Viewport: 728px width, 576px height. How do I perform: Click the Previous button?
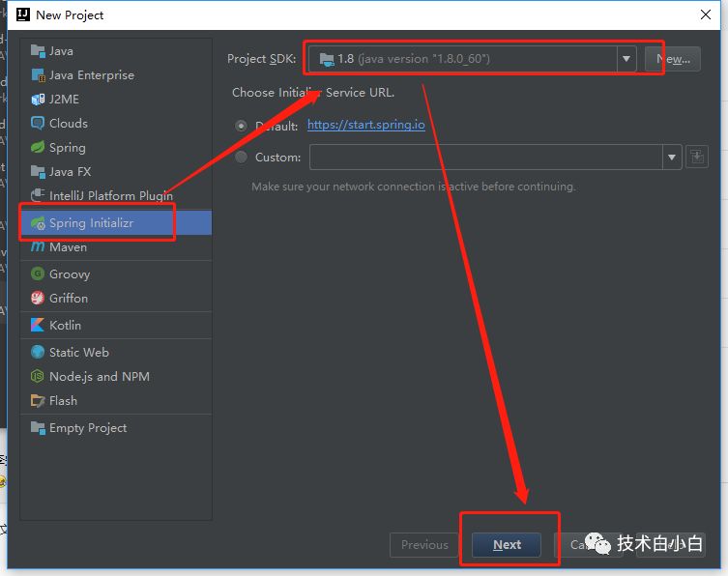coord(424,544)
